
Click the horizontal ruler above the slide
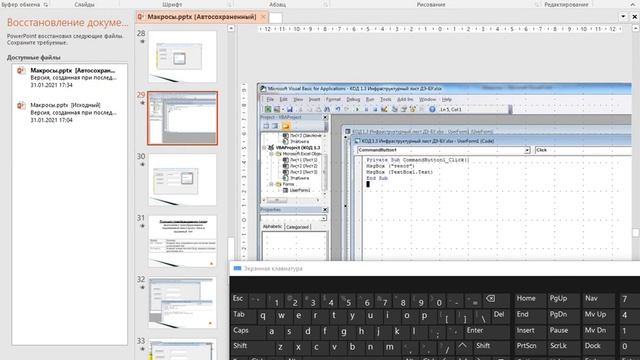(440, 29)
